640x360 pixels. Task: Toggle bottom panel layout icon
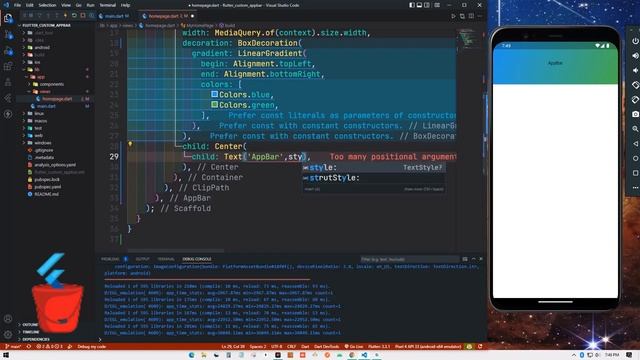[x=419, y=5]
